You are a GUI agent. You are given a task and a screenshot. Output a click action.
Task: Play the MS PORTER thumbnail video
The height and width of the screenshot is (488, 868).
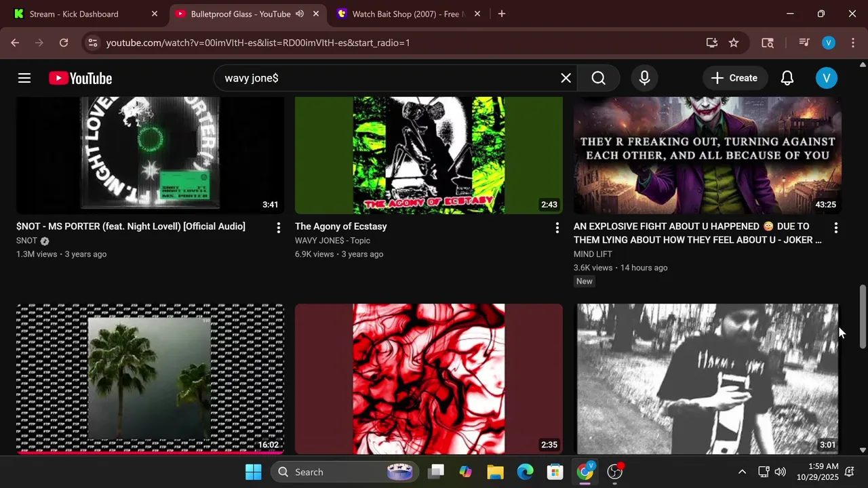pos(150,155)
